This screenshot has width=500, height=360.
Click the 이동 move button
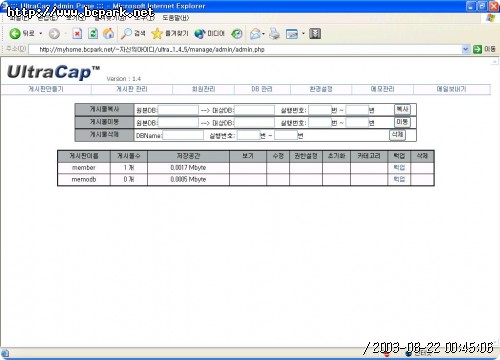coord(402,122)
